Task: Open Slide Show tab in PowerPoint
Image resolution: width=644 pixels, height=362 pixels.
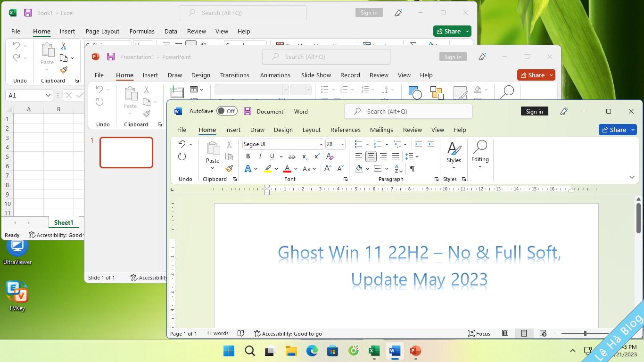Action: (316, 75)
